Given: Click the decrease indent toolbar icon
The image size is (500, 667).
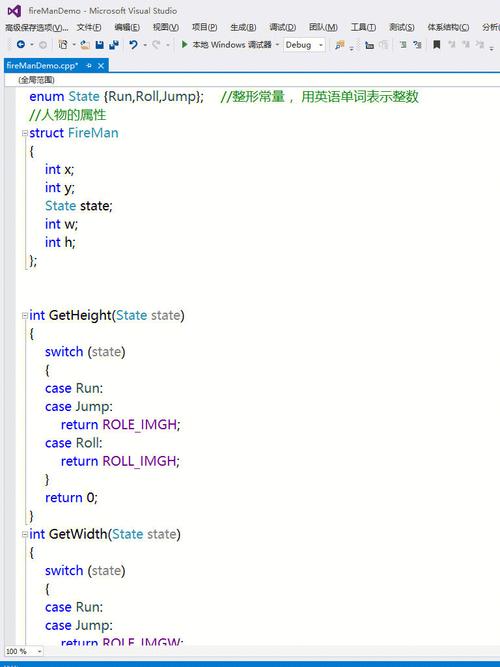Looking at the screenshot, I should pyautogui.click(x=403, y=44).
